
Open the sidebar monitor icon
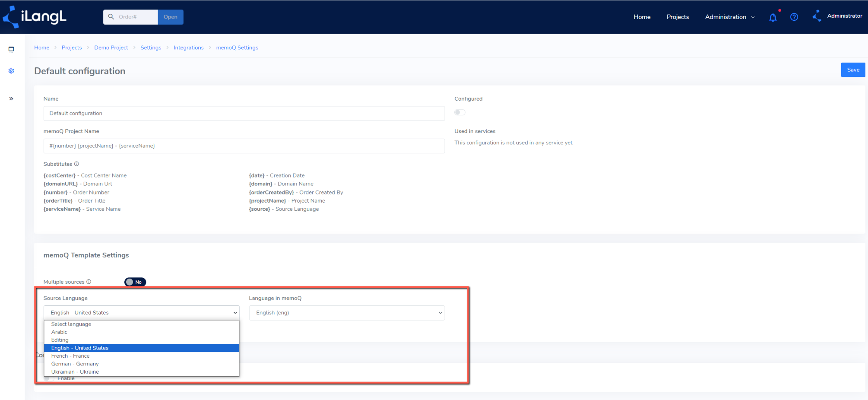click(x=11, y=49)
